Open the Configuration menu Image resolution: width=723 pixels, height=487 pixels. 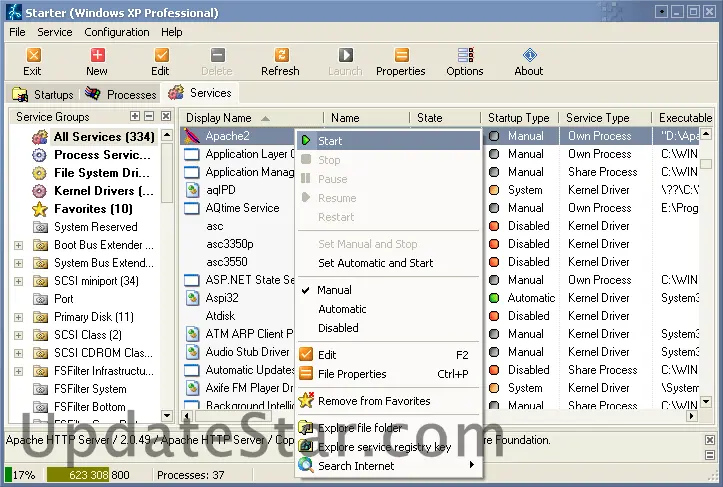117,32
